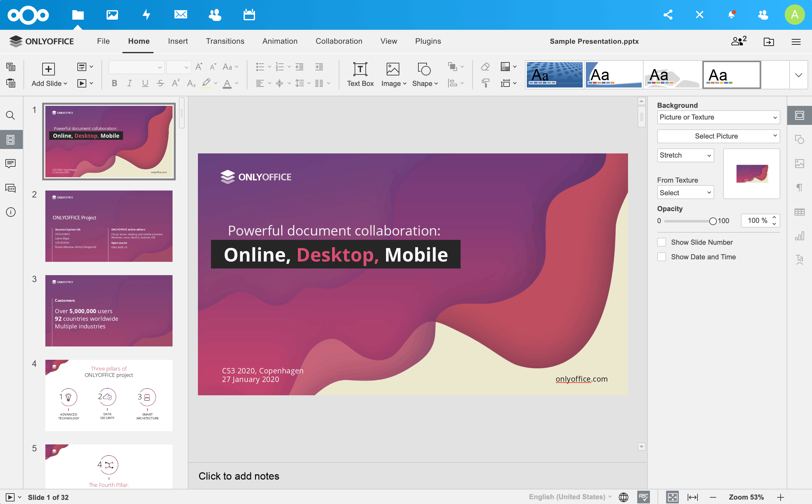Click the Search icon in the left sidebar

pos(10,115)
